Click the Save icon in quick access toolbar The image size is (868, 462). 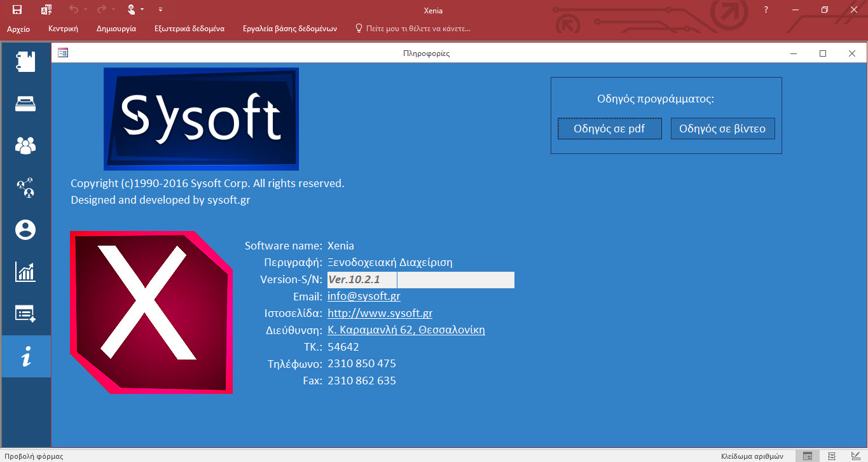click(17, 10)
